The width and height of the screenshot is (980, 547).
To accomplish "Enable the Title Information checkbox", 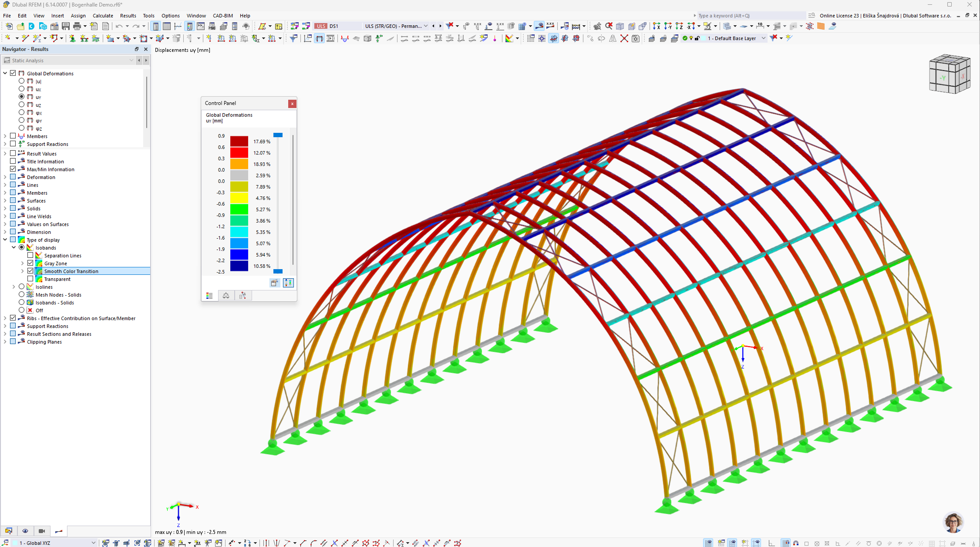I will [x=13, y=161].
